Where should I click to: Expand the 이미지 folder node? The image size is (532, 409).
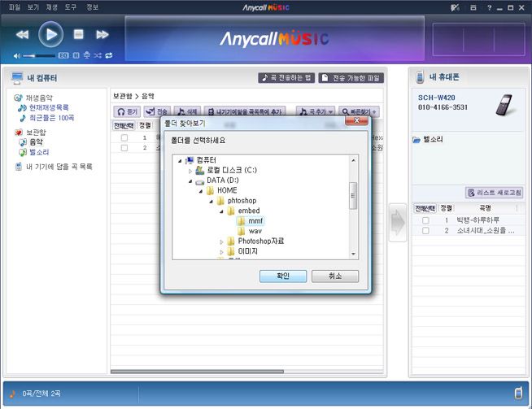click(x=221, y=252)
